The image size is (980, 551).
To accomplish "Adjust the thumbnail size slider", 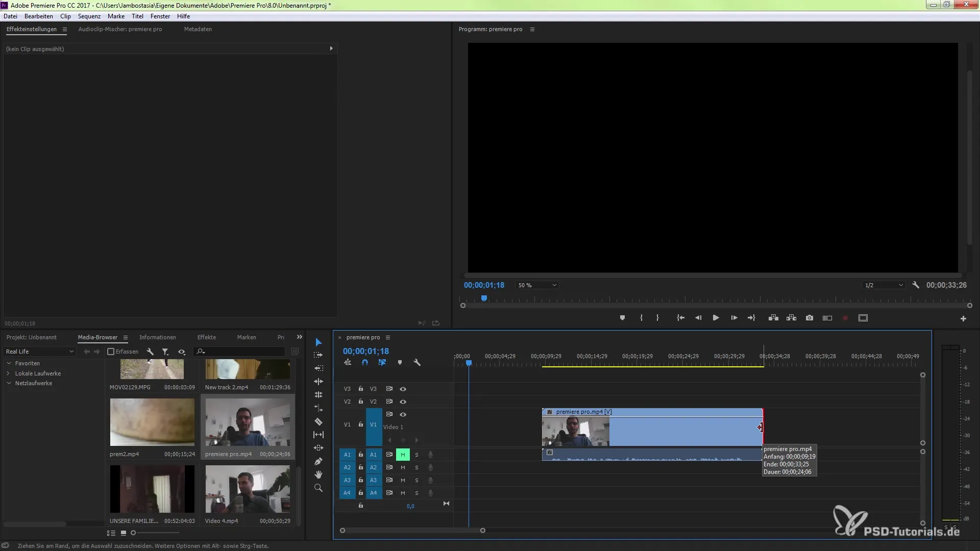I will pos(133,533).
